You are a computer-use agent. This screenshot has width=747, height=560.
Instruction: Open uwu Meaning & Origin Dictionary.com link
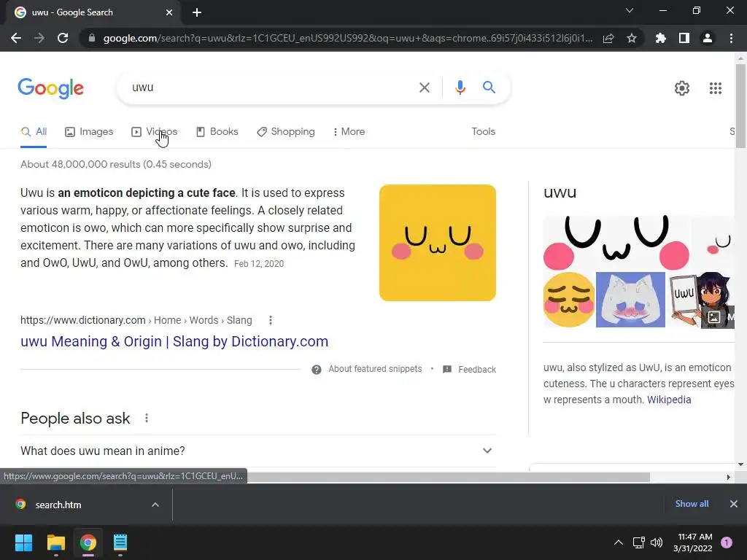pos(174,341)
